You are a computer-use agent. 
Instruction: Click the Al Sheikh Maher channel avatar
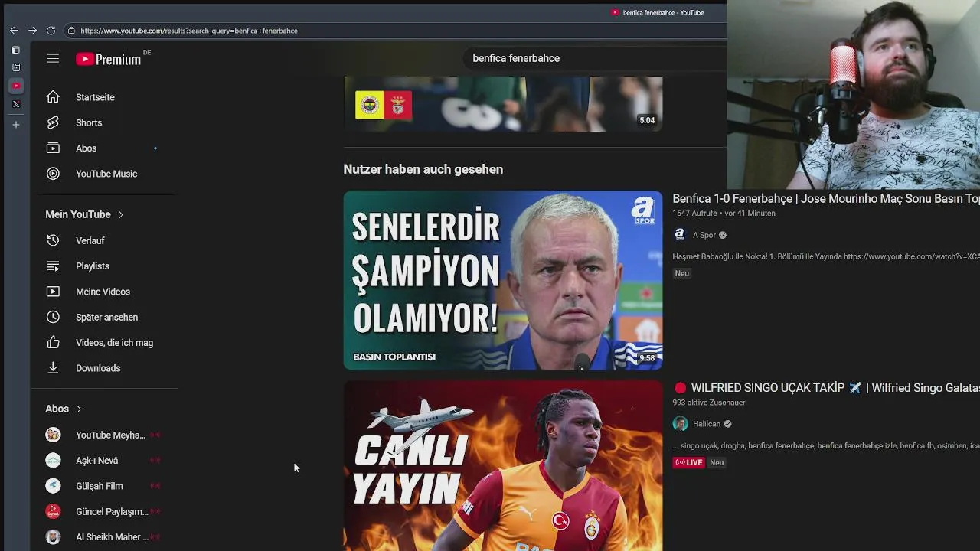(x=53, y=537)
